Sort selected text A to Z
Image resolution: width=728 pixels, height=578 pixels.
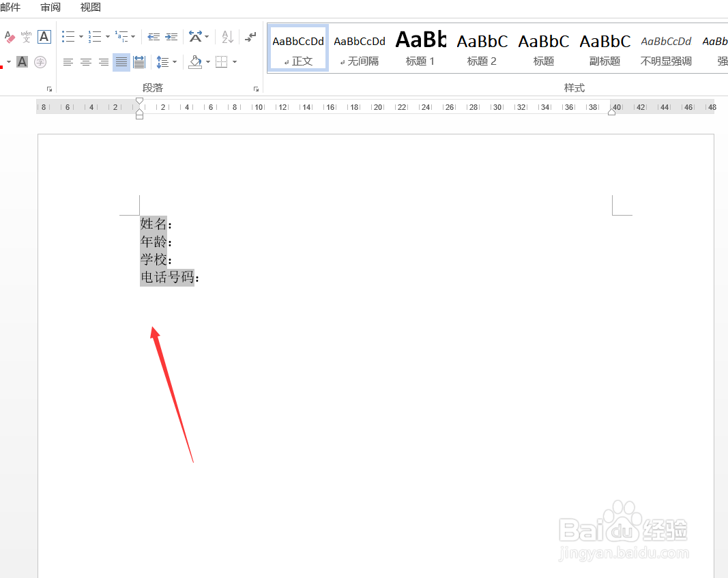(227, 37)
